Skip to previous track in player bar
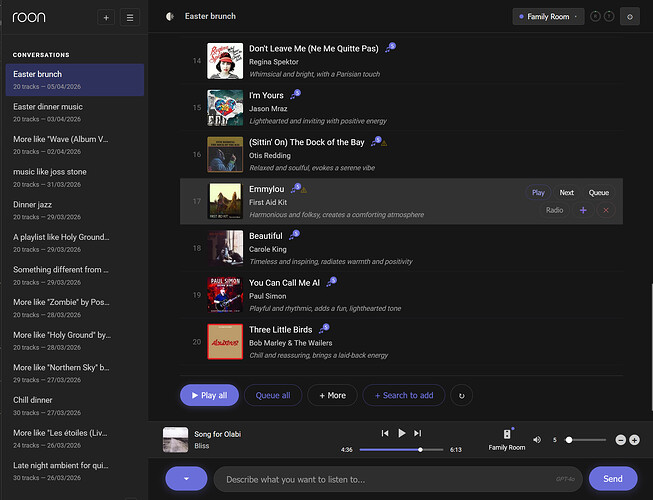Viewport: 653px width, 500px height. pos(385,433)
